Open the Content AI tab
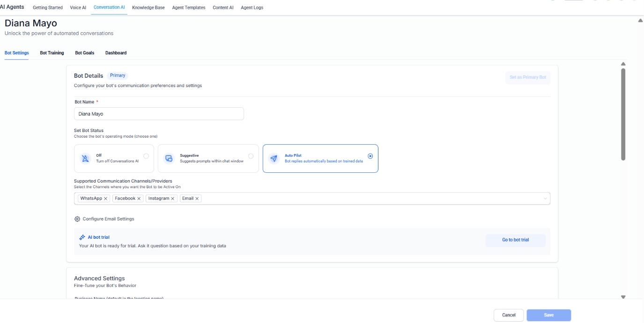Image resolution: width=644 pixels, height=323 pixels. 223,7
